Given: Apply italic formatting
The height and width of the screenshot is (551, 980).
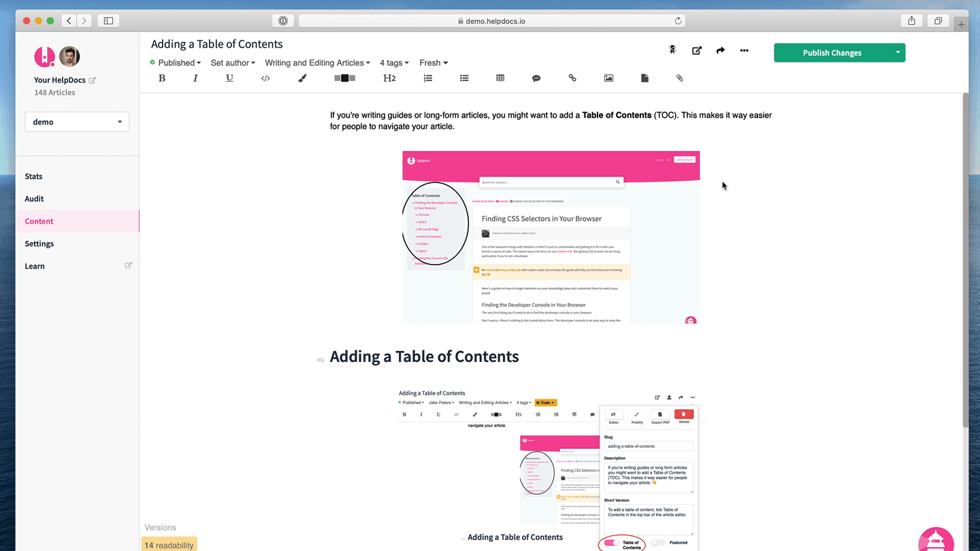Looking at the screenshot, I should 195,78.
